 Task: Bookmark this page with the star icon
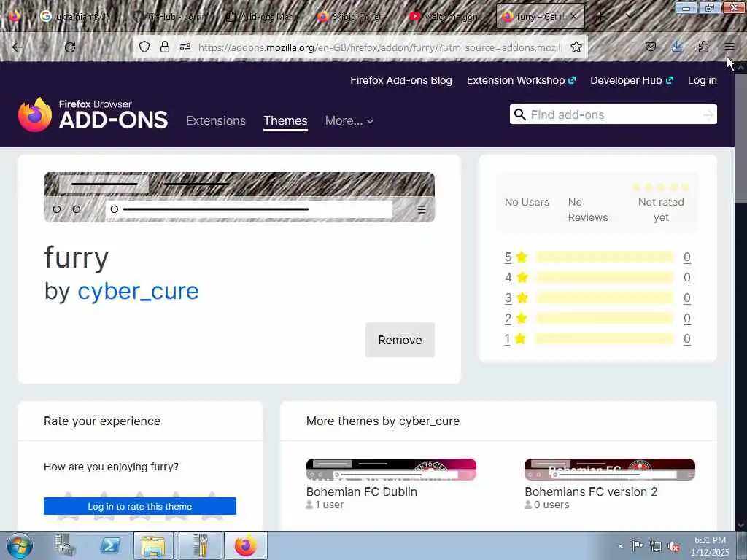coord(576,47)
